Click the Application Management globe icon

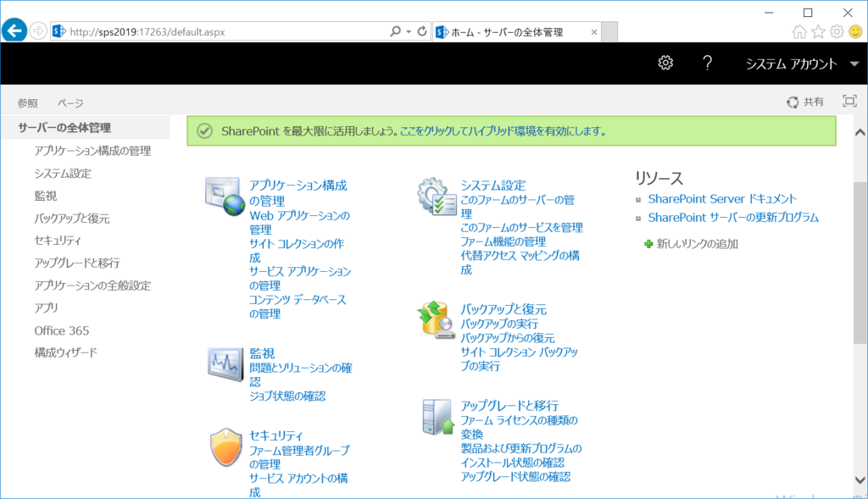[x=224, y=197]
